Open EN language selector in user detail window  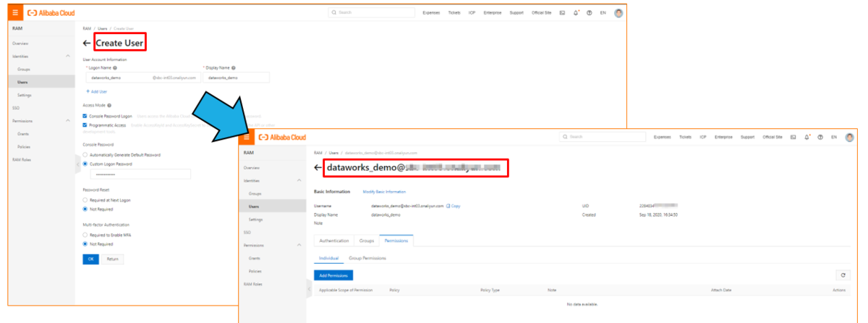pos(835,137)
